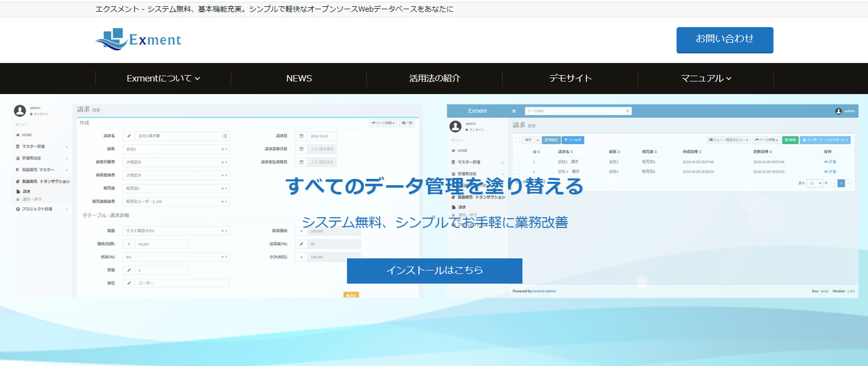This screenshot has width=868, height=366.
Task: Click フィルタ filter button in right preview
Action: click(573, 140)
